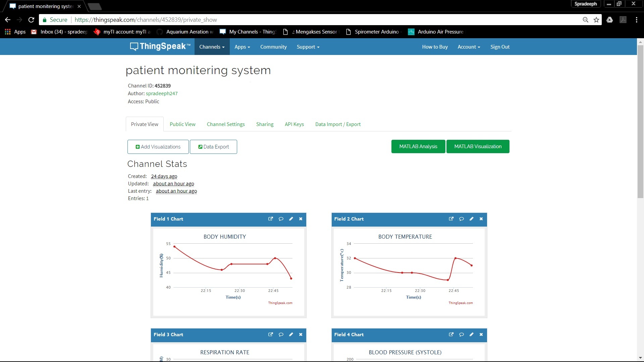Open author spradeeph247 profile link
The image size is (644, 362).
[162, 94]
